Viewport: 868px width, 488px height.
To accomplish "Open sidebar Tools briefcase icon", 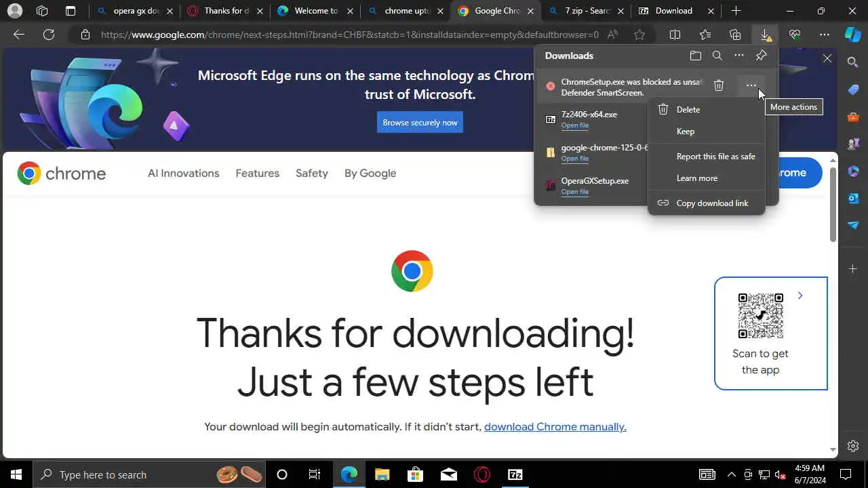I will (x=853, y=117).
